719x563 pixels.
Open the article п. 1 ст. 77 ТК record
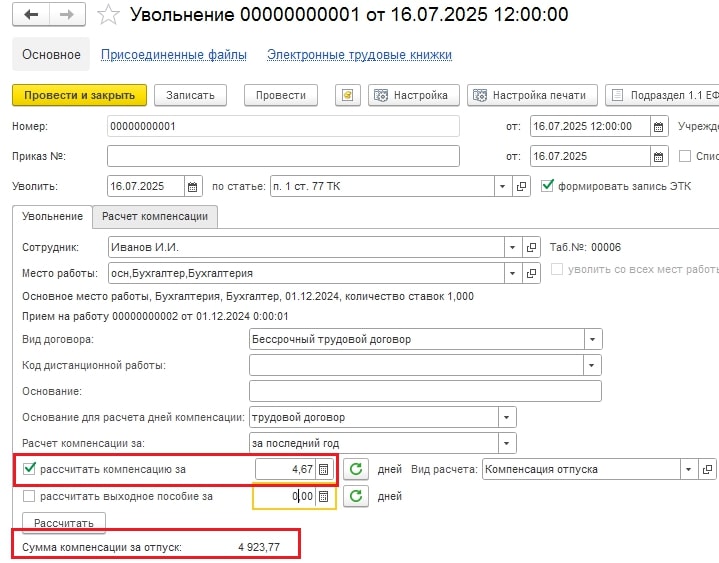pyautogui.click(x=521, y=187)
